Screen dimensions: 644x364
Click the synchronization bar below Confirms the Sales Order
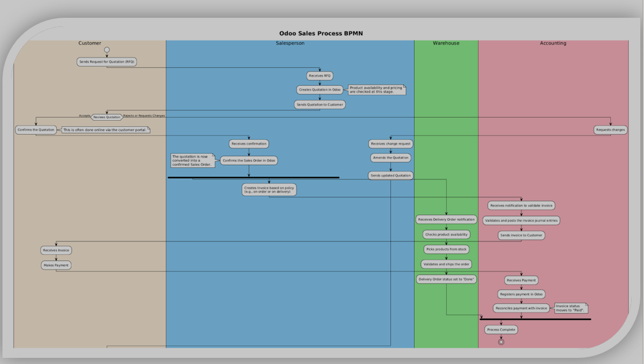coord(255,176)
